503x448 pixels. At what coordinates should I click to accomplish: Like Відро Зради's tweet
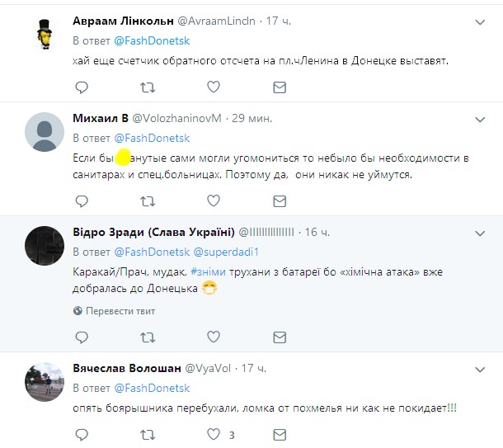point(214,337)
